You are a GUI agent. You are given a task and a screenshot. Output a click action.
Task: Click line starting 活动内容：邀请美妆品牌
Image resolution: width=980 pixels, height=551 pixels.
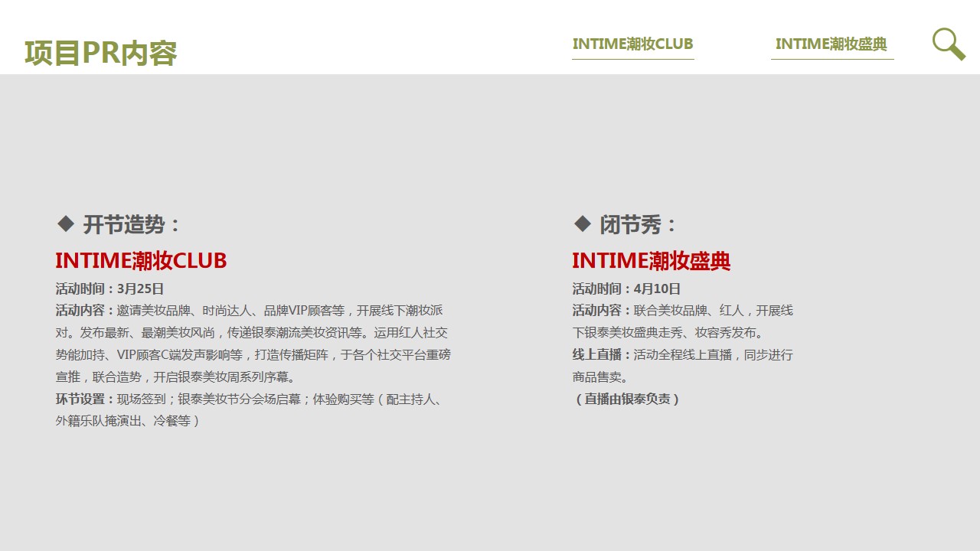[249, 311]
